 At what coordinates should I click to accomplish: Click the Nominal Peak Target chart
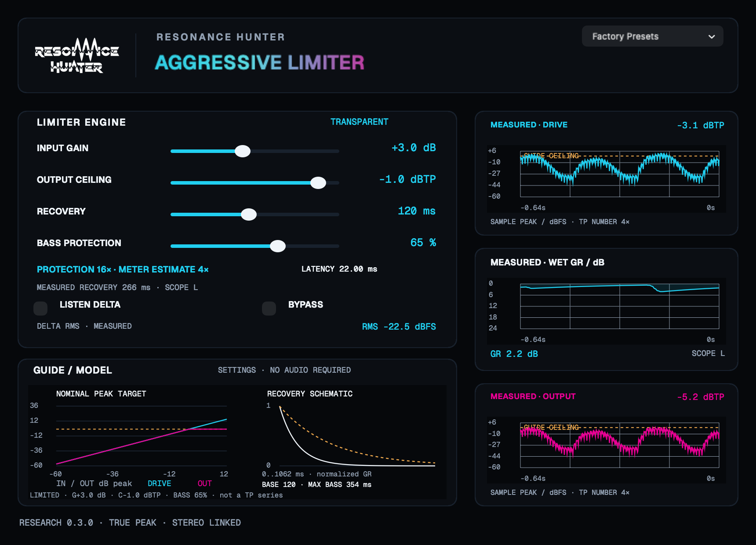[142, 435]
